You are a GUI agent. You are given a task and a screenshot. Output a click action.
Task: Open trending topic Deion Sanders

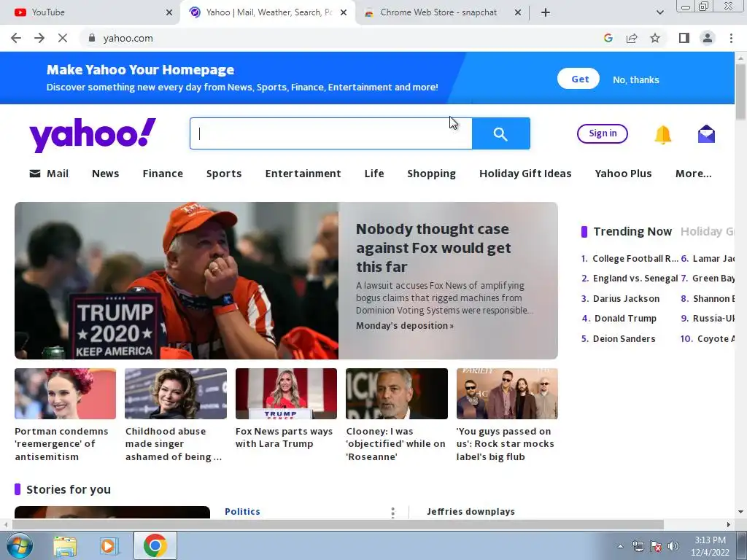pyautogui.click(x=624, y=338)
